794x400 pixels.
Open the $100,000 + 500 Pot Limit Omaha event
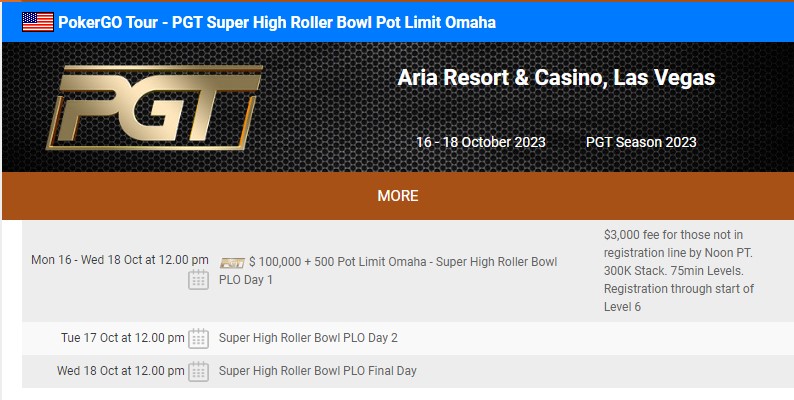tap(403, 262)
